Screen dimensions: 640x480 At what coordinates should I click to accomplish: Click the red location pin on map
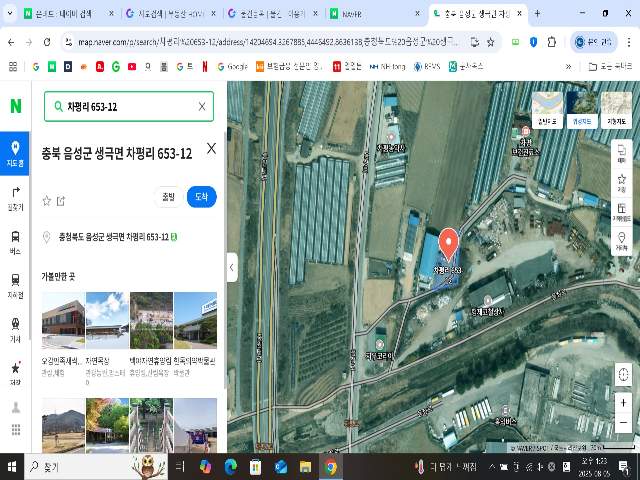449,244
